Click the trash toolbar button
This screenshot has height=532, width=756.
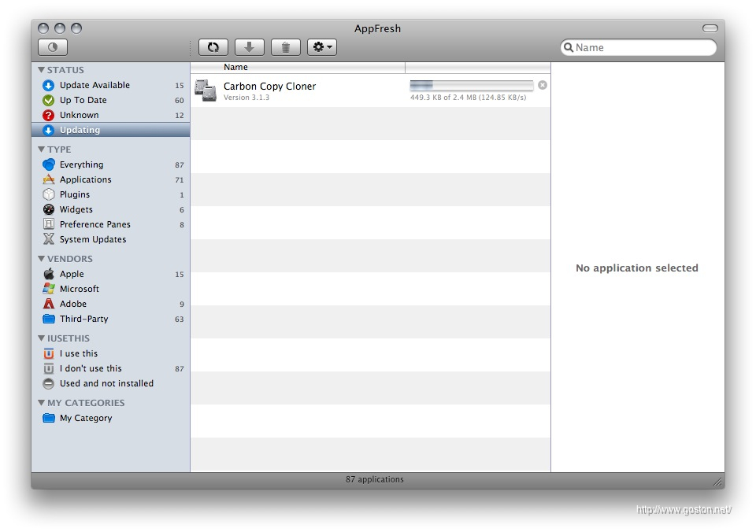coord(285,47)
